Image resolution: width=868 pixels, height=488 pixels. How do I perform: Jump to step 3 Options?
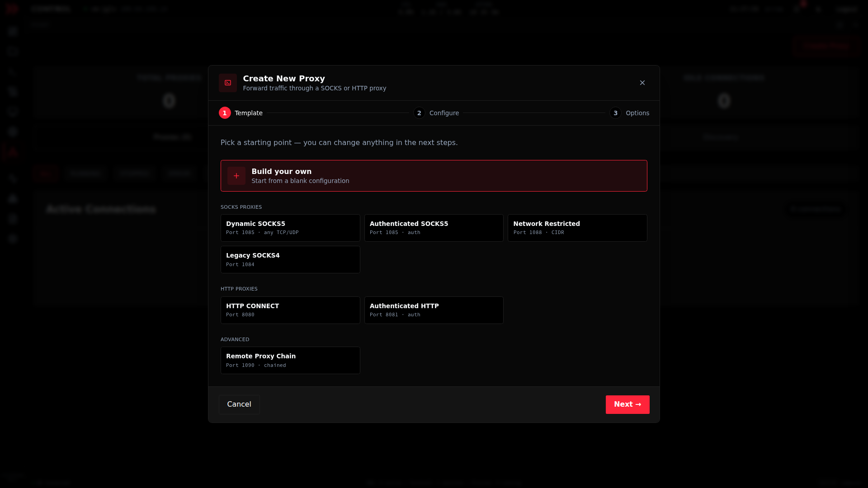coord(629,113)
